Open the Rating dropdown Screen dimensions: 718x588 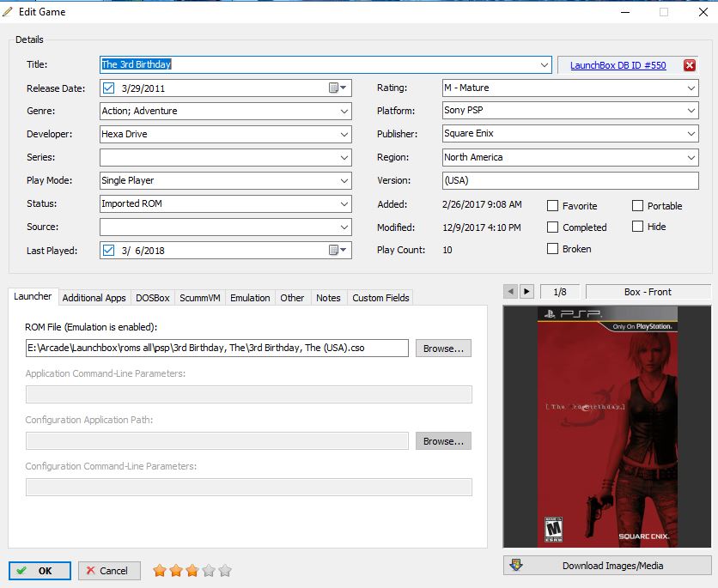[x=691, y=88]
